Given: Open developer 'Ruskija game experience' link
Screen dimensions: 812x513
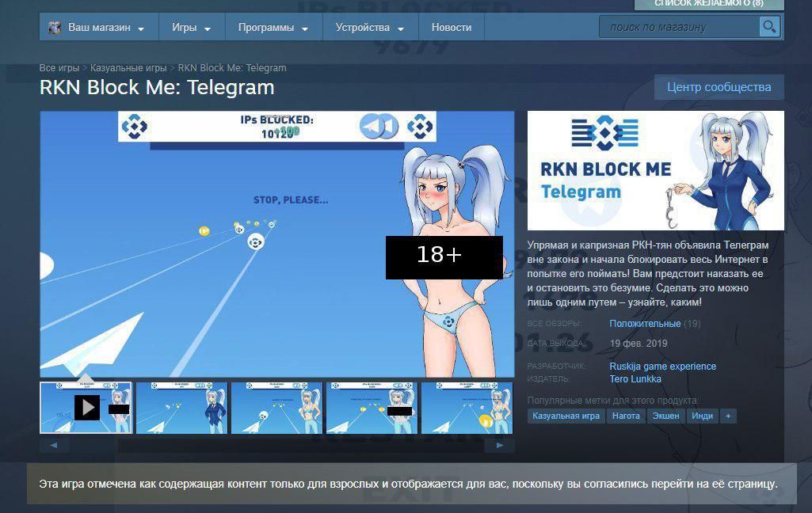Looking at the screenshot, I should click(662, 366).
